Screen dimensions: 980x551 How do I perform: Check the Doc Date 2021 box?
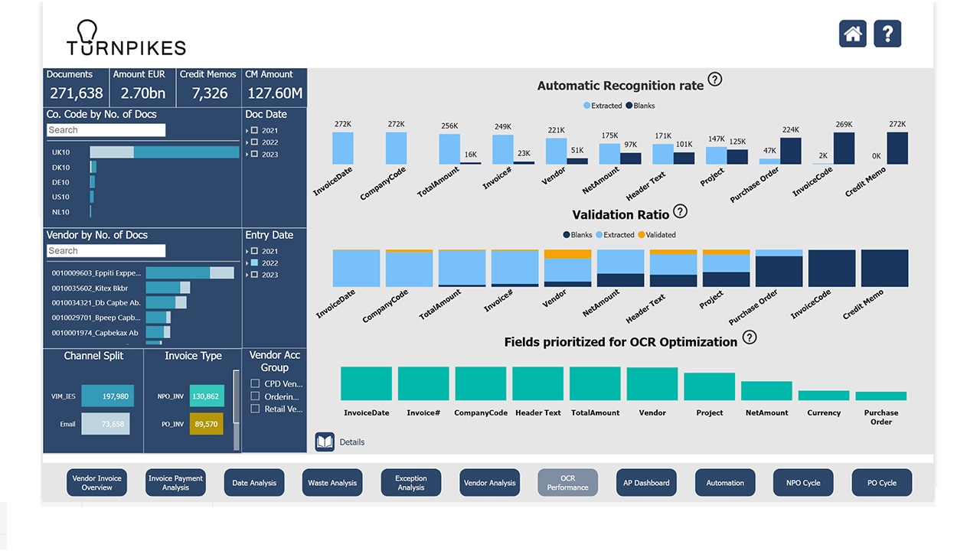(x=254, y=130)
